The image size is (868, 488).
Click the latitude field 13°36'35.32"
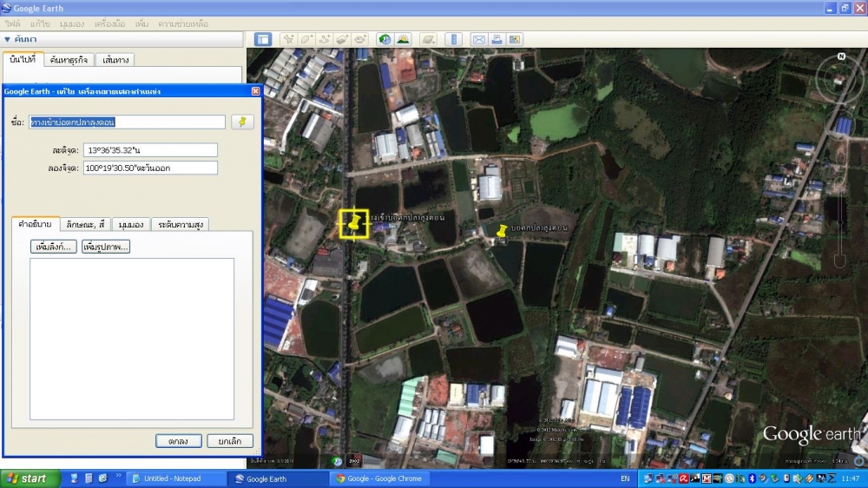(150, 150)
